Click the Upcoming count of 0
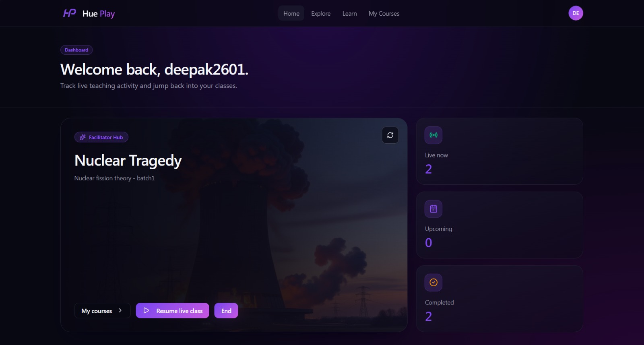This screenshot has width=644, height=345. (428, 243)
